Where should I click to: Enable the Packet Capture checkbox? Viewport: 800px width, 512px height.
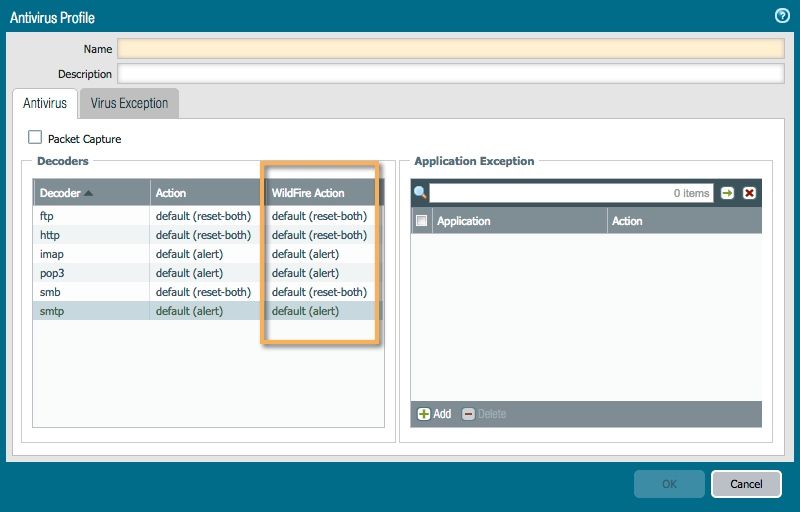coord(36,138)
